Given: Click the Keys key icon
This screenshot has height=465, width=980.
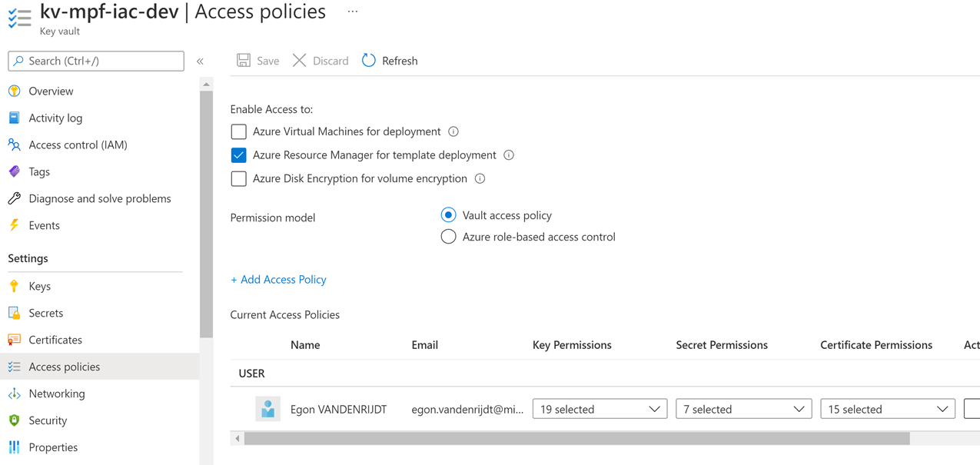Looking at the screenshot, I should 15,287.
